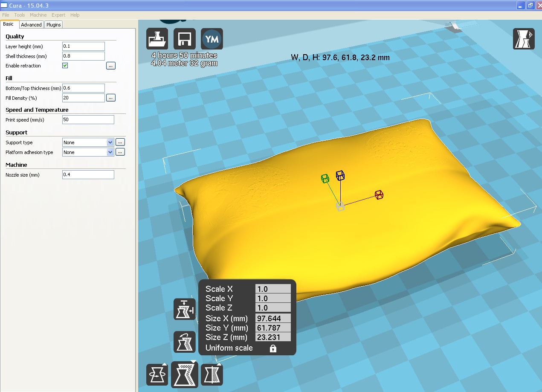Click the 'Quality' section heading
This screenshot has height=392, width=542.
[x=15, y=36]
